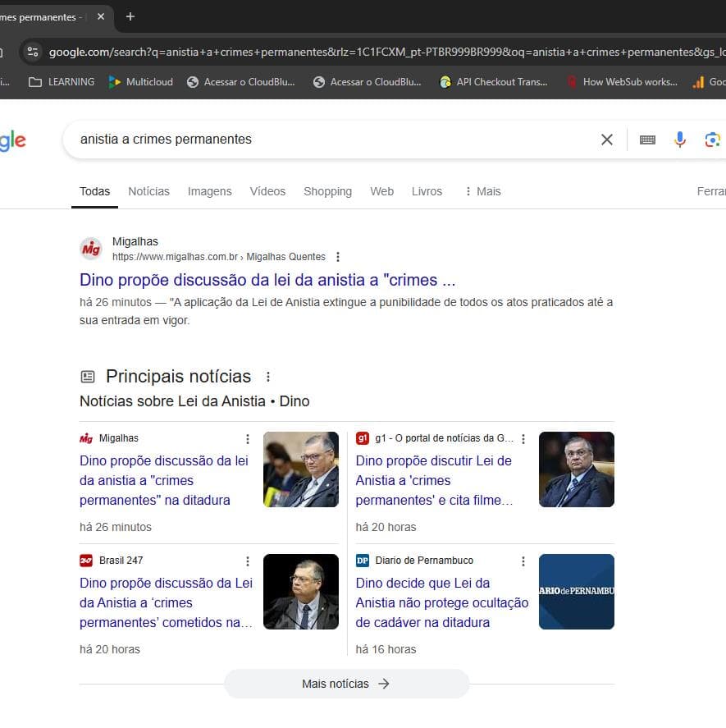726x728 pixels.
Task: Open the LEARNING bookmarks folder
Action: 62,82
